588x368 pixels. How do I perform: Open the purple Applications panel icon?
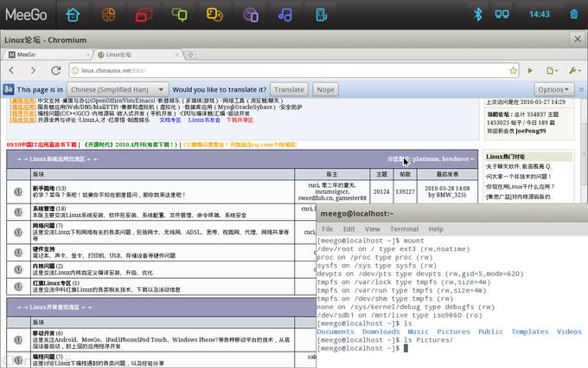tap(251, 15)
